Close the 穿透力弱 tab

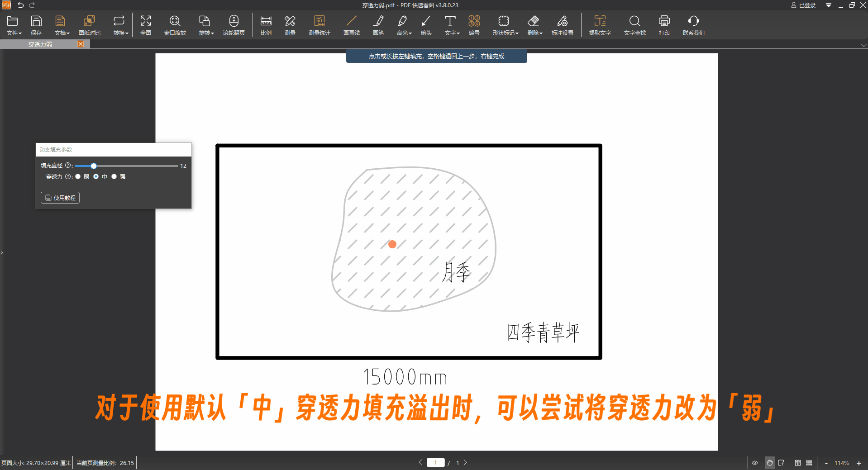81,44
